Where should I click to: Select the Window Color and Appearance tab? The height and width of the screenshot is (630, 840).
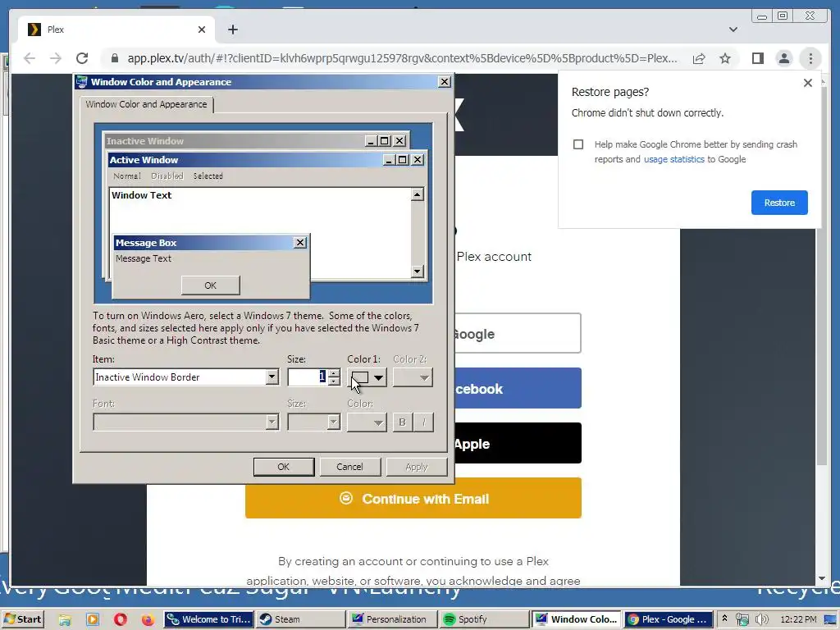coord(146,104)
